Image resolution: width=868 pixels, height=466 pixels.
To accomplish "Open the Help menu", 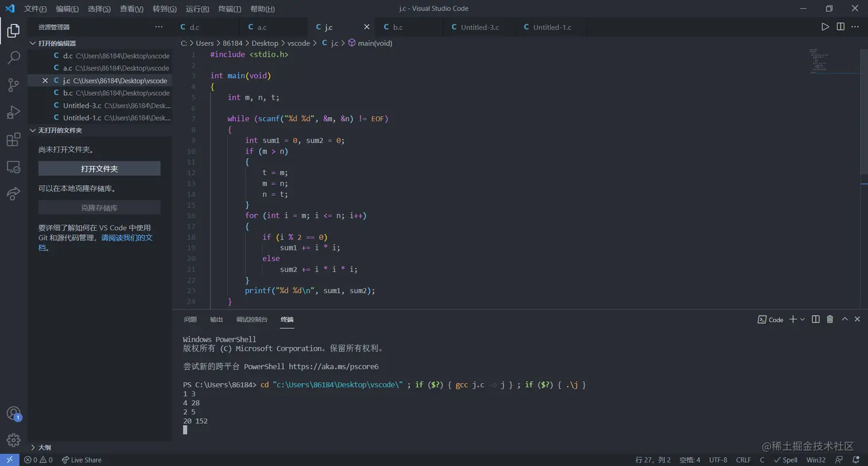I will (x=263, y=9).
